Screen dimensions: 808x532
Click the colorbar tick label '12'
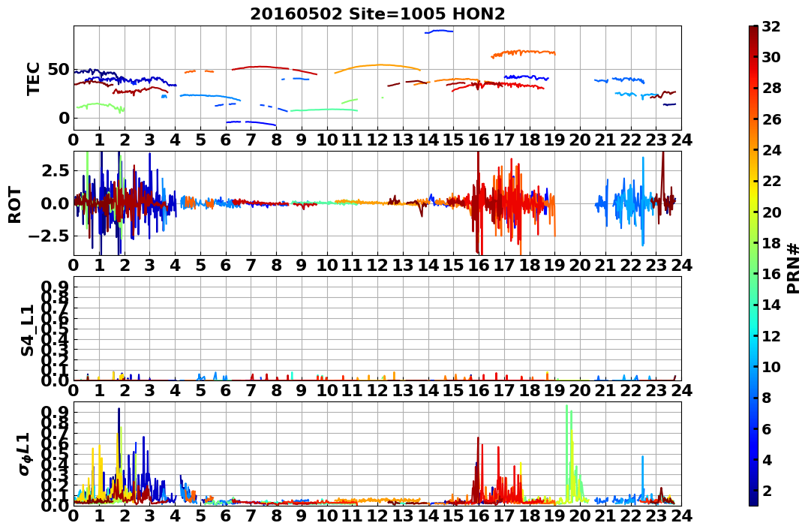pos(771,335)
